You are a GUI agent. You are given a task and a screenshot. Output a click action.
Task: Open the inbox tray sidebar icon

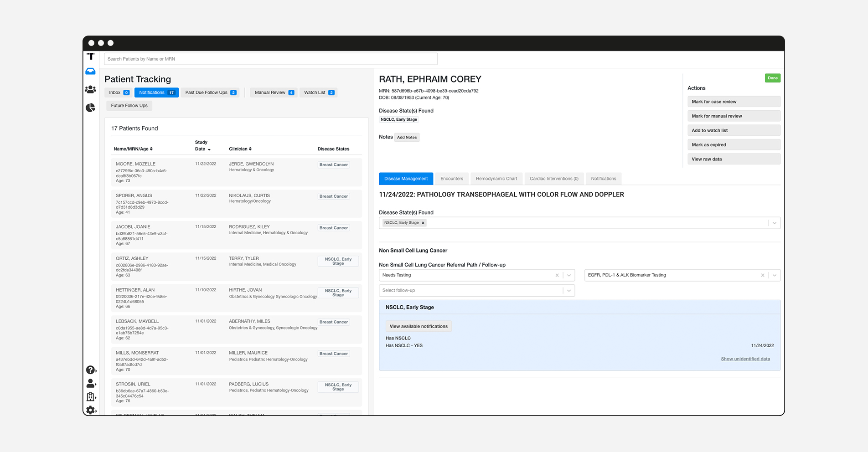(90, 72)
